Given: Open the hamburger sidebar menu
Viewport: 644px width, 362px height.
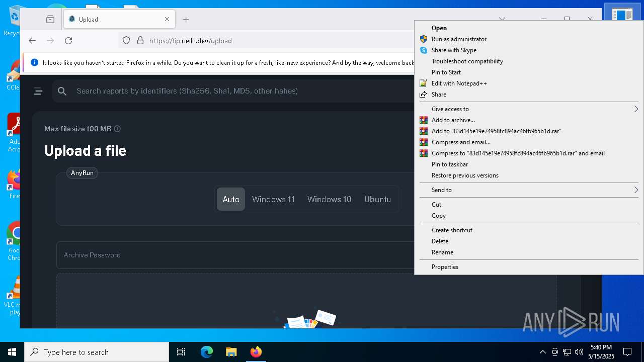Looking at the screenshot, I should pyautogui.click(x=38, y=91).
